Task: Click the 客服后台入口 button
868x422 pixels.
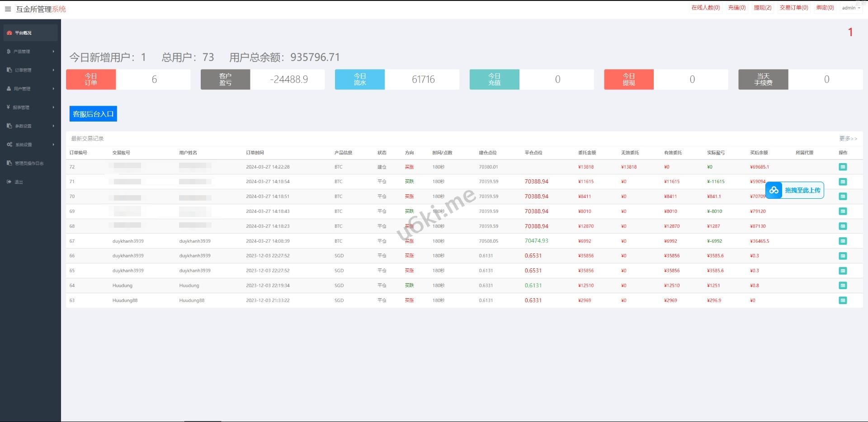Action: click(x=93, y=114)
